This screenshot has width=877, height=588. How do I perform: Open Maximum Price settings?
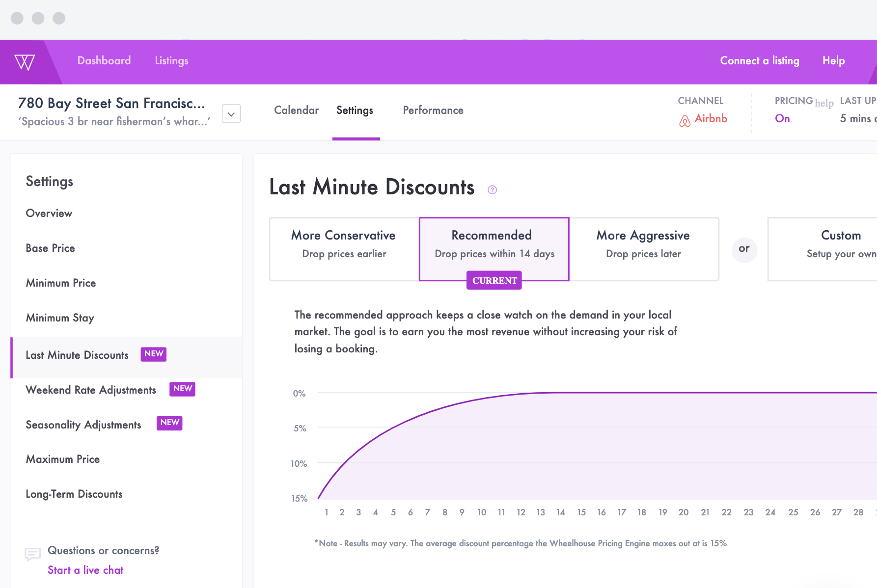coord(63,459)
